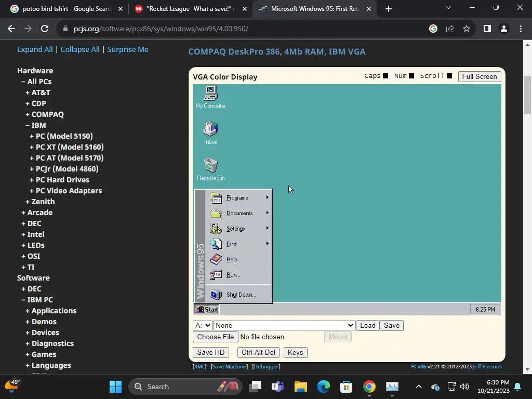This screenshot has height=399, width=532.
Task: Open the XML link
Action: pyautogui.click(x=199, y=367)
